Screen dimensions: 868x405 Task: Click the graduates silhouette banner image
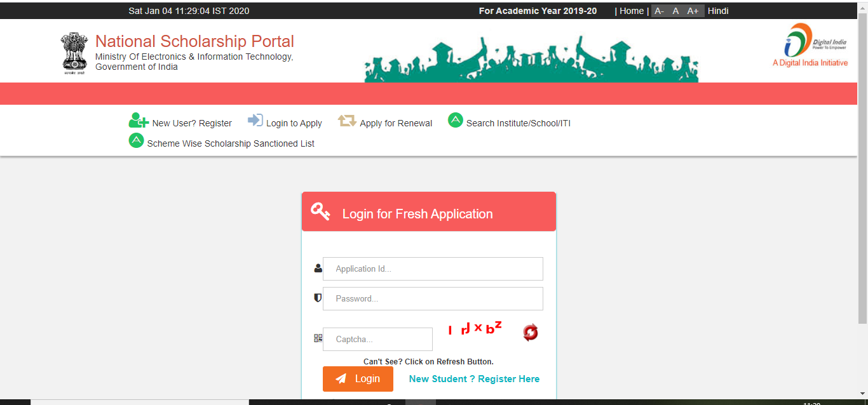(x=531, y=59)
